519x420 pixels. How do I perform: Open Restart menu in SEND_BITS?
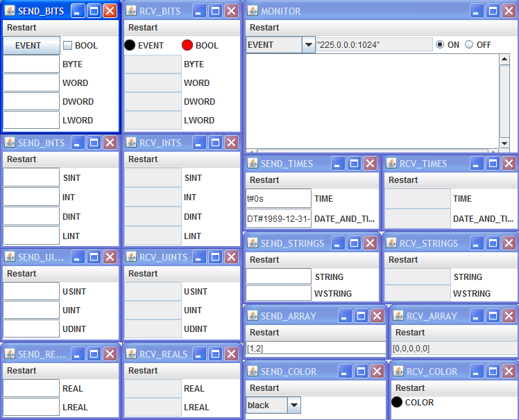(22, 28)
